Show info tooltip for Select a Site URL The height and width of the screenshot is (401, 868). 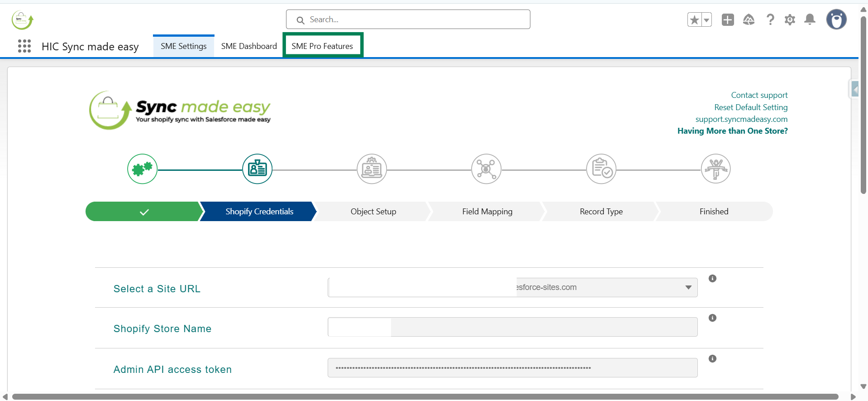(x=712, y=278)
